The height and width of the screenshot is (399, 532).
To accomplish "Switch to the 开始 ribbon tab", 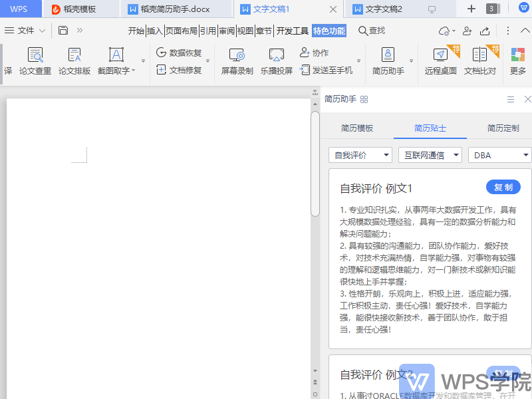I will pos(136,31).
